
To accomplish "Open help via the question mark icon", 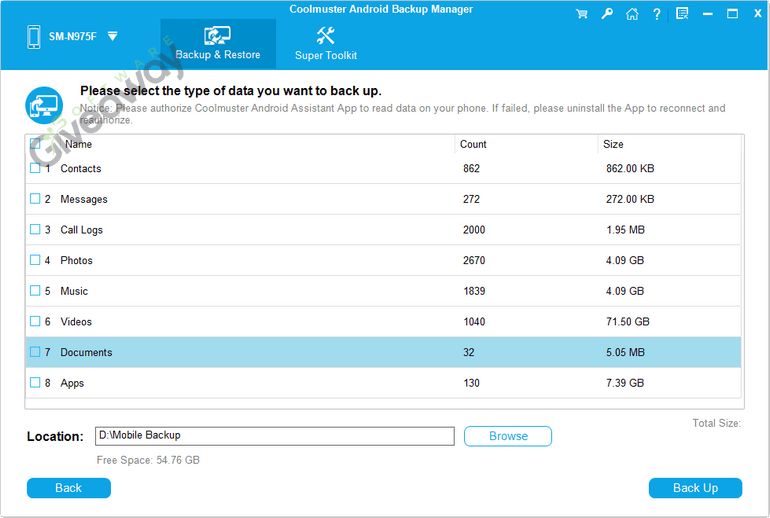I will (657, 14).
